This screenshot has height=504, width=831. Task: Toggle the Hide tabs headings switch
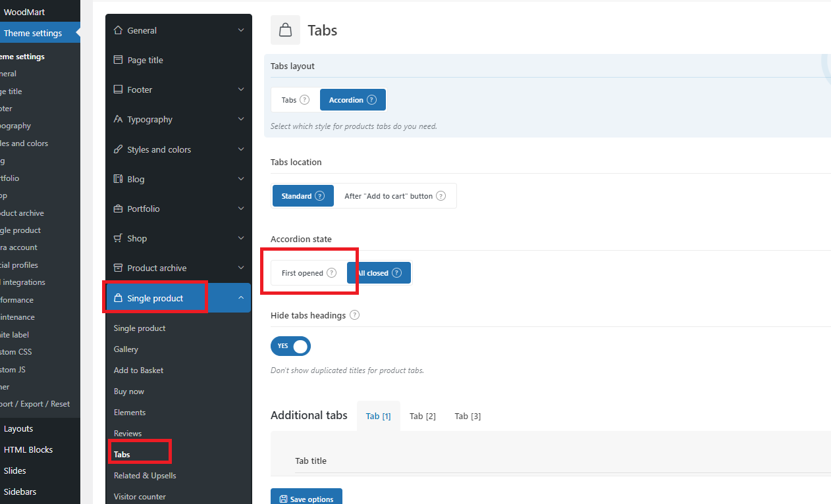click(290, 346)
